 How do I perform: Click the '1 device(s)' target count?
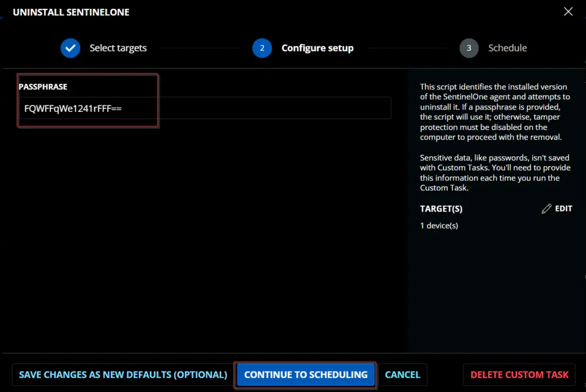tap(439, 226)
